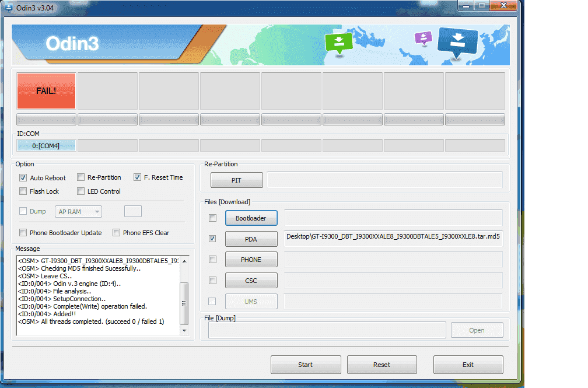The width and height of the screenshot is (588, 388).
Task: Check the Phone EFS Clear option
Action: [117, 233]
